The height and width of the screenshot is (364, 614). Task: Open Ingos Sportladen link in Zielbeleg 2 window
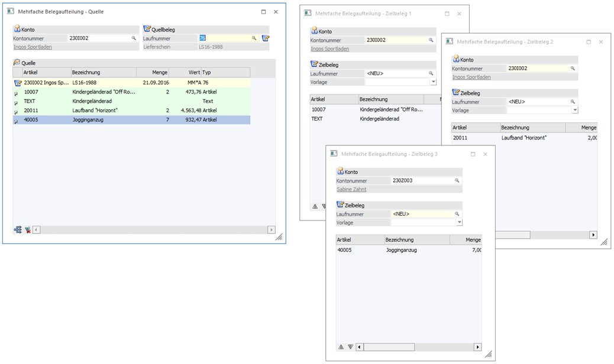pos(471,77)
